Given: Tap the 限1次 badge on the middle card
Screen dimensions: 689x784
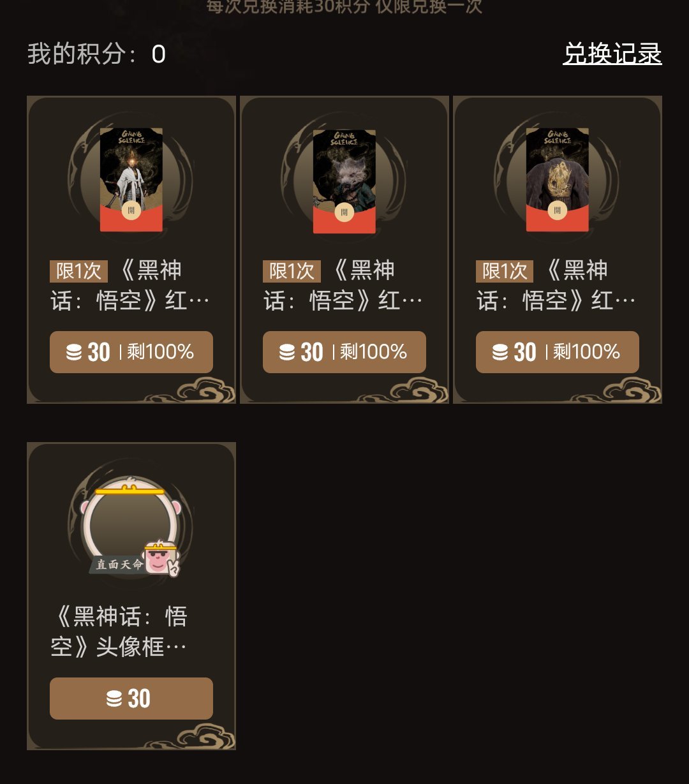Looking at the screenshot, I should 292,271.
